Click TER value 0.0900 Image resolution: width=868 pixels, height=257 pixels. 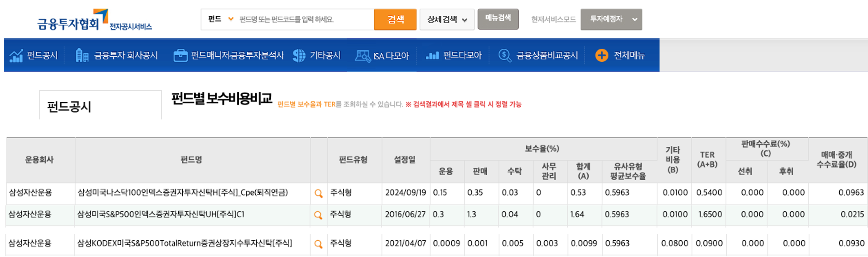pyautogui.click(x=709, y=243)
